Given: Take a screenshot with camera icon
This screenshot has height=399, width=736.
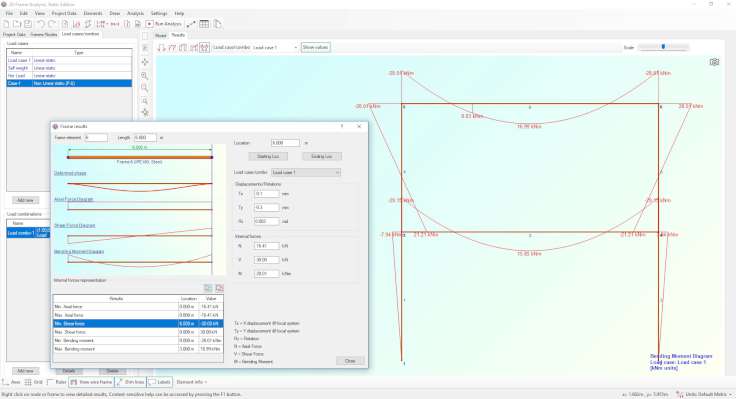Looking at the screenshot, I should tap(714, 62).
